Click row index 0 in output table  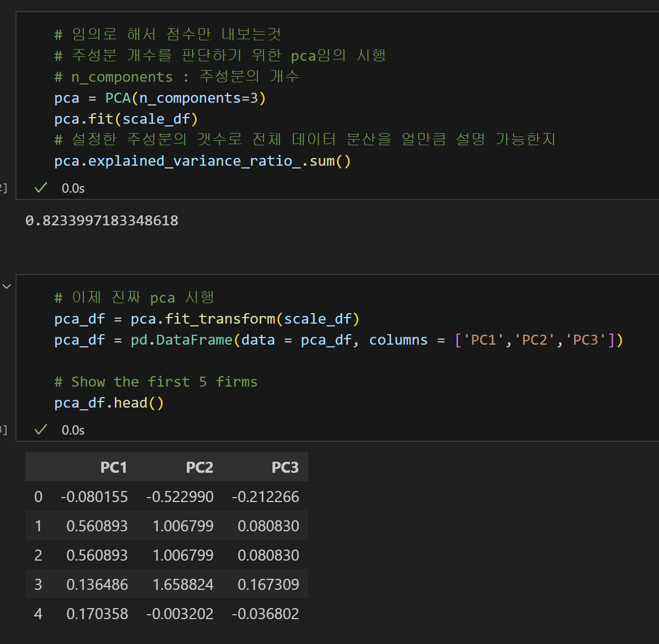point(38,497)
